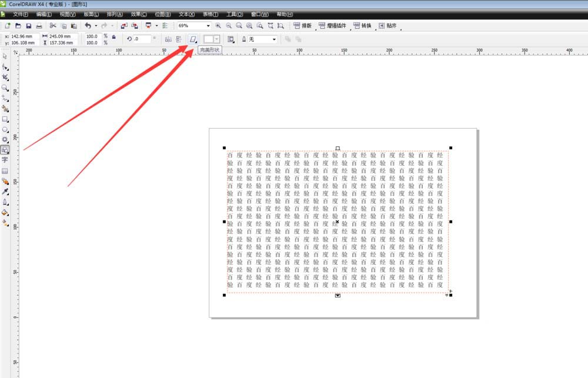Click the Print icon
588x378 pixels.
[x=39, y=25]
